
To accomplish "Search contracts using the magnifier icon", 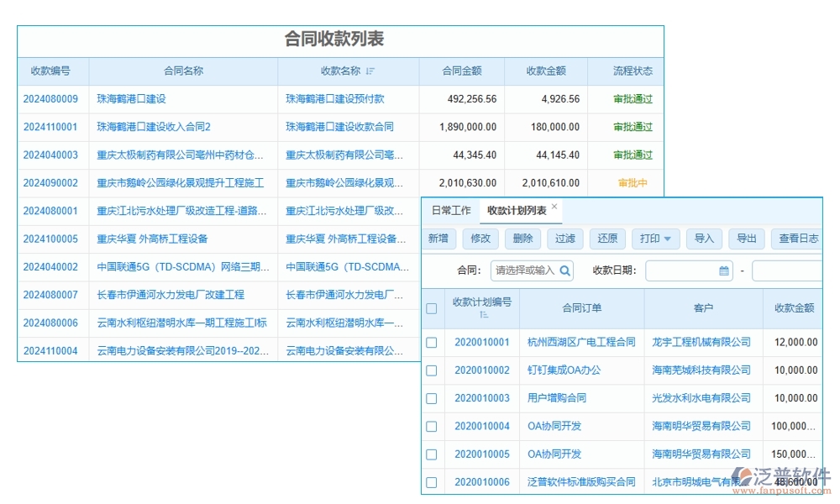I will [565, 270].
